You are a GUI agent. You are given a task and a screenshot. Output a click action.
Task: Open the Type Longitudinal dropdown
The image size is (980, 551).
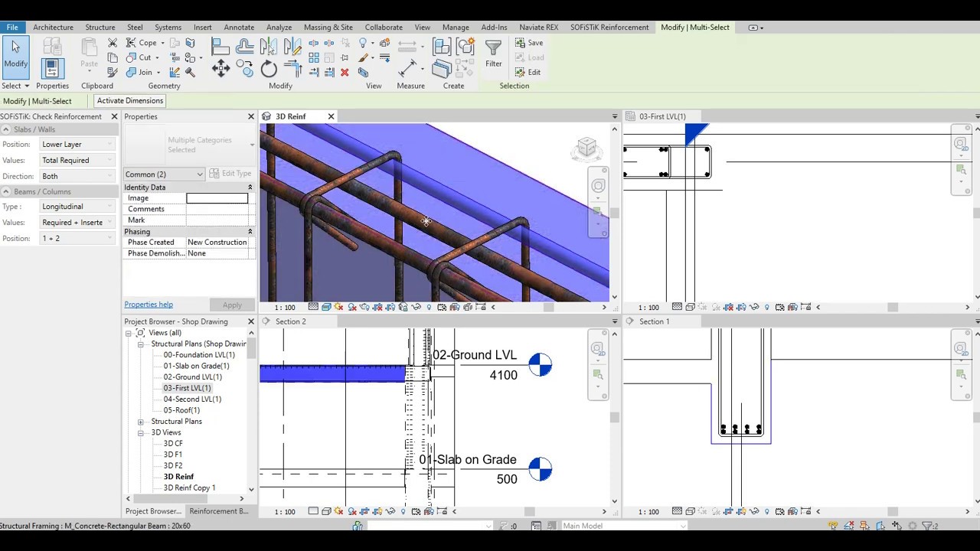tap(77, 207)
